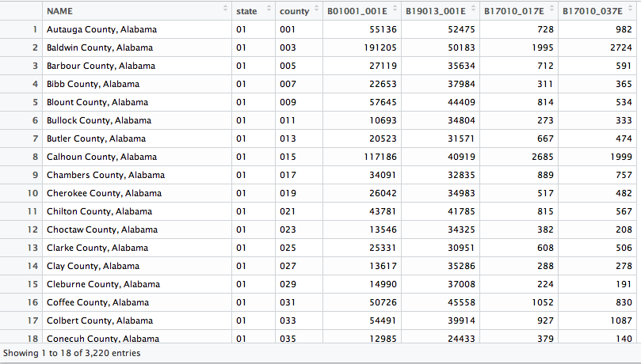Click the B01001_001E sort arrows icon
The height and width of the screenshot is (364, 641).
click(x=395, y=8)
